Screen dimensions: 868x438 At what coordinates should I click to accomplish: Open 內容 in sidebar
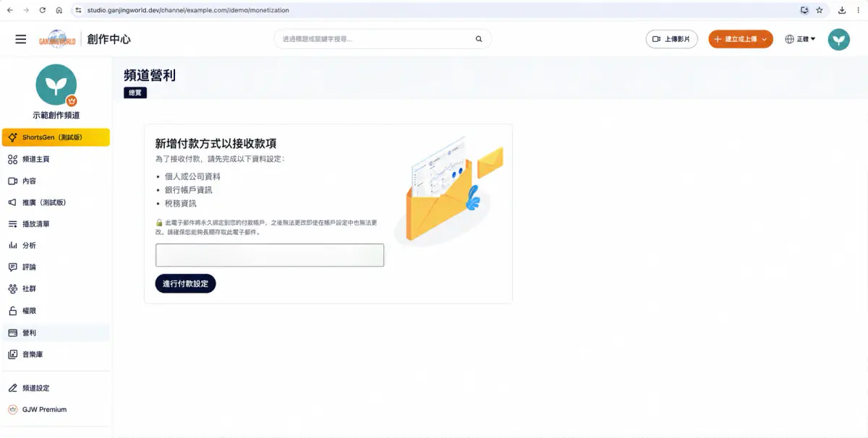pos(56,181)
